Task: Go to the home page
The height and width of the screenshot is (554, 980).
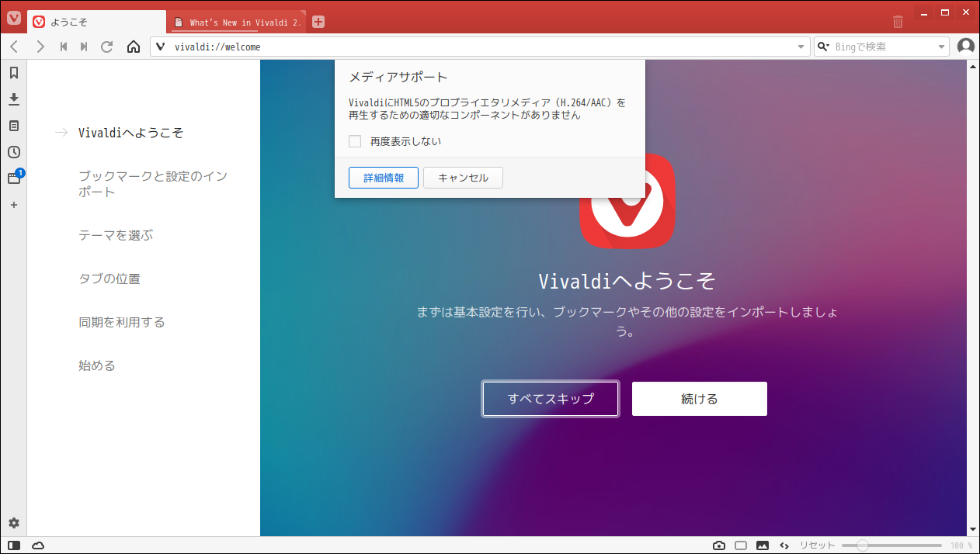Action: pos(133,47)
